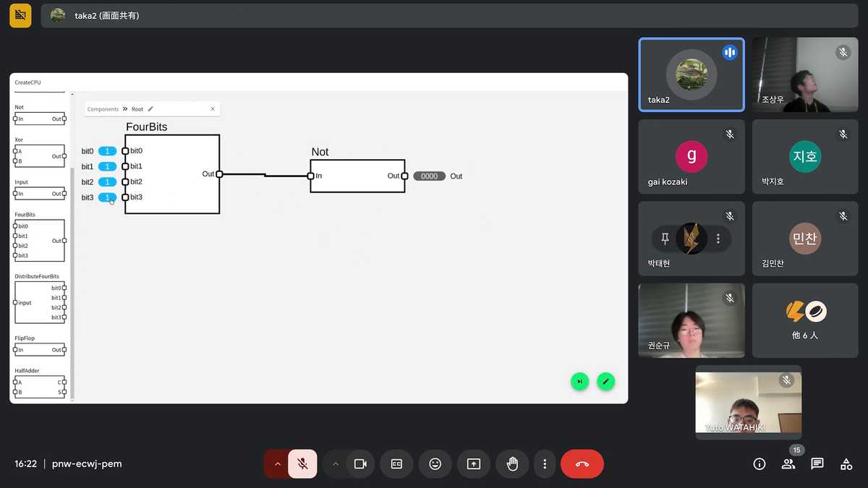Screen dimensions: 868x488
Task: Click the Components breadcrumb label
Action: point(103,109)
